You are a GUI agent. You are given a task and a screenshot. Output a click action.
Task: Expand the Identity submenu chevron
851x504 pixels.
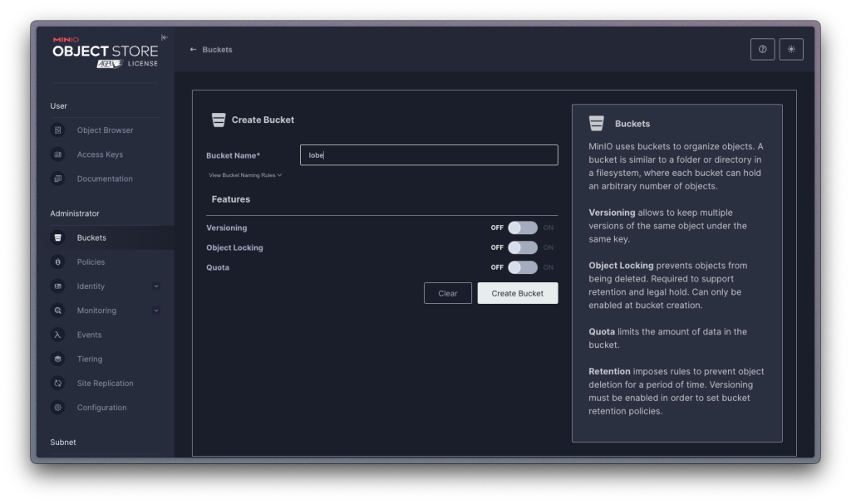(156, 286)
